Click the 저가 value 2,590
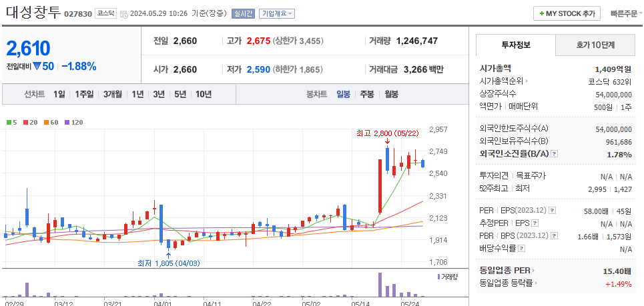This screenshot has width=644, height=306. 258,69
